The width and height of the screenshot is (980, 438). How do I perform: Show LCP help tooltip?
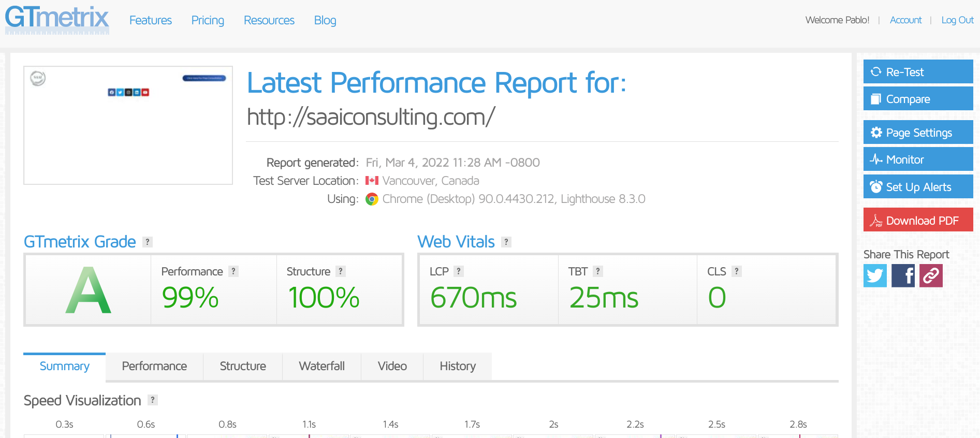(x=458, y=271)
